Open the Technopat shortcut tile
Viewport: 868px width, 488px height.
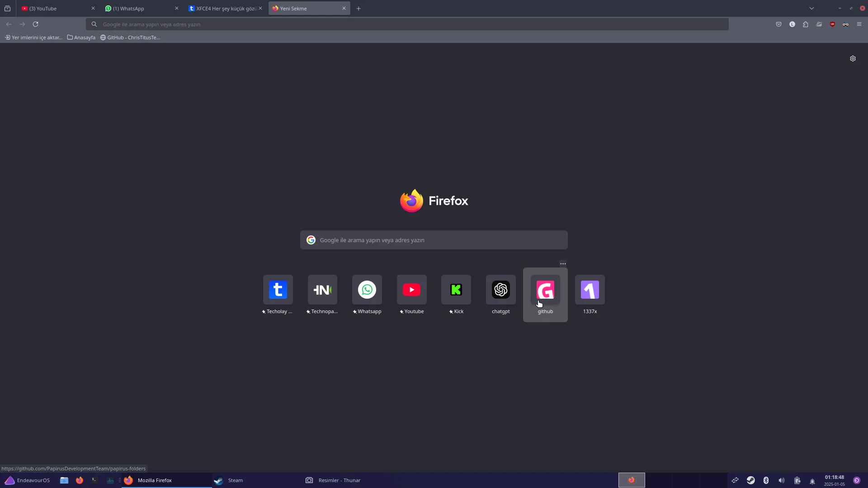(322, 290)
